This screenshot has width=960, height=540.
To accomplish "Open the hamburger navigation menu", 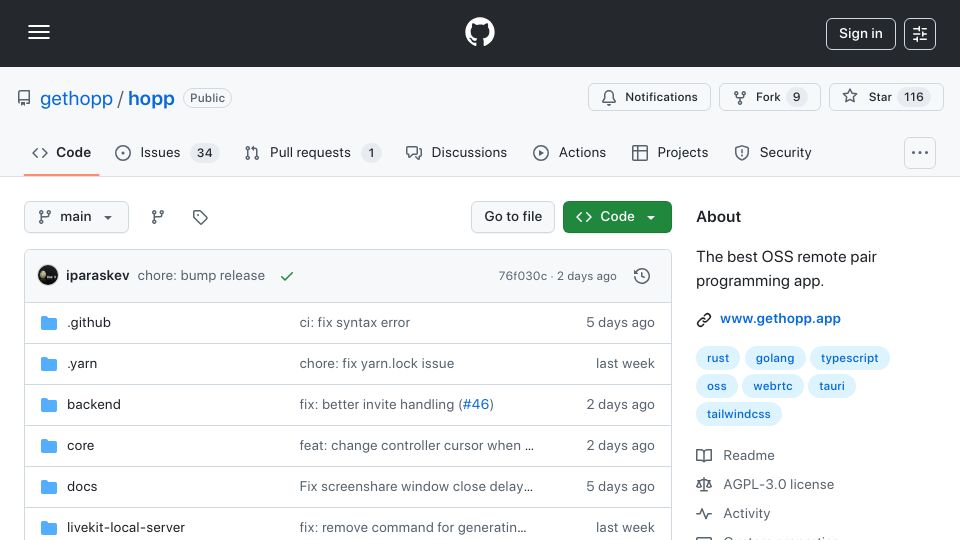I will [x=39, y=32].
